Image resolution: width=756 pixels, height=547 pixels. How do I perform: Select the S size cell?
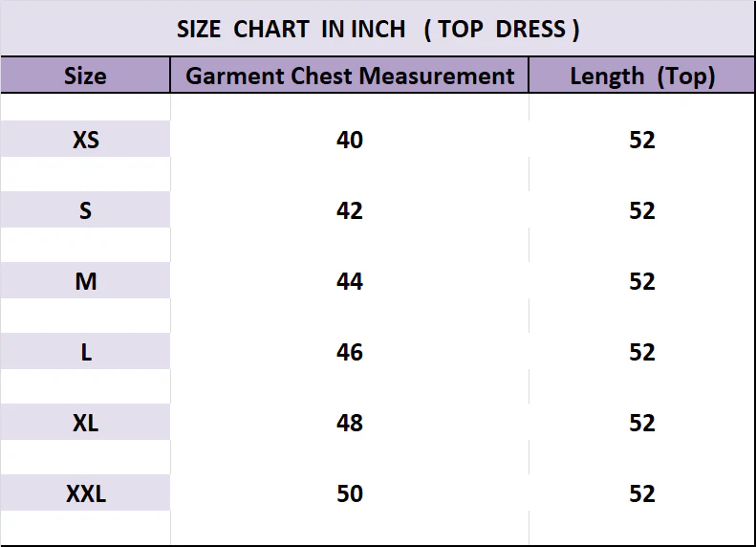(x=85, y=210)
